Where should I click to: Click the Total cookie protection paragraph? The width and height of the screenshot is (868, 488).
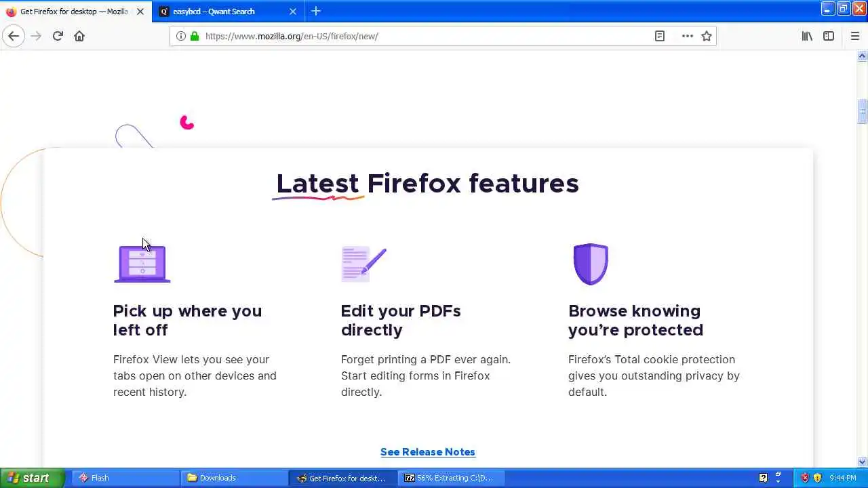pos(654,375)
